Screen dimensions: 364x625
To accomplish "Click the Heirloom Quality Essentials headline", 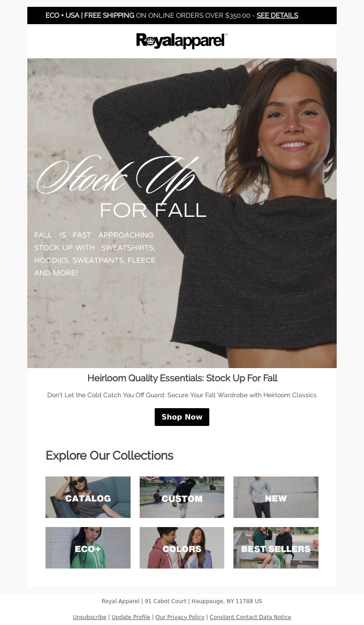I will pyautogui.click(x=182, y=378).
